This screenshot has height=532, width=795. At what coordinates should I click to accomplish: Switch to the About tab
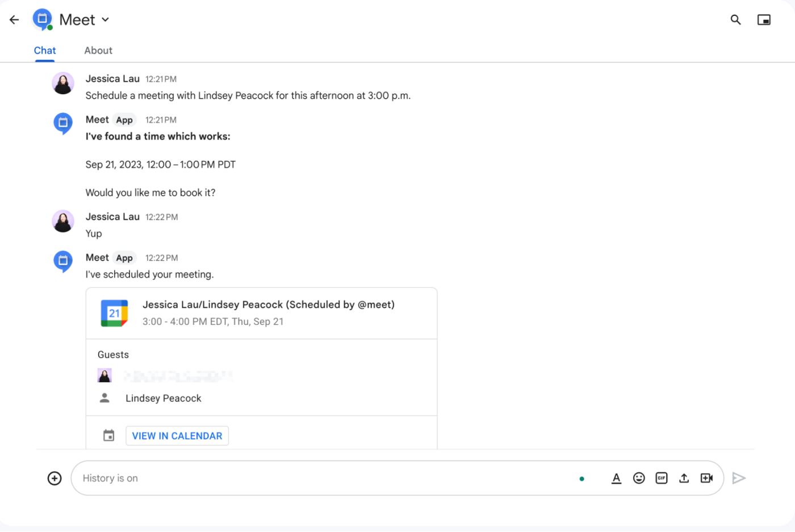pos(98,51)
